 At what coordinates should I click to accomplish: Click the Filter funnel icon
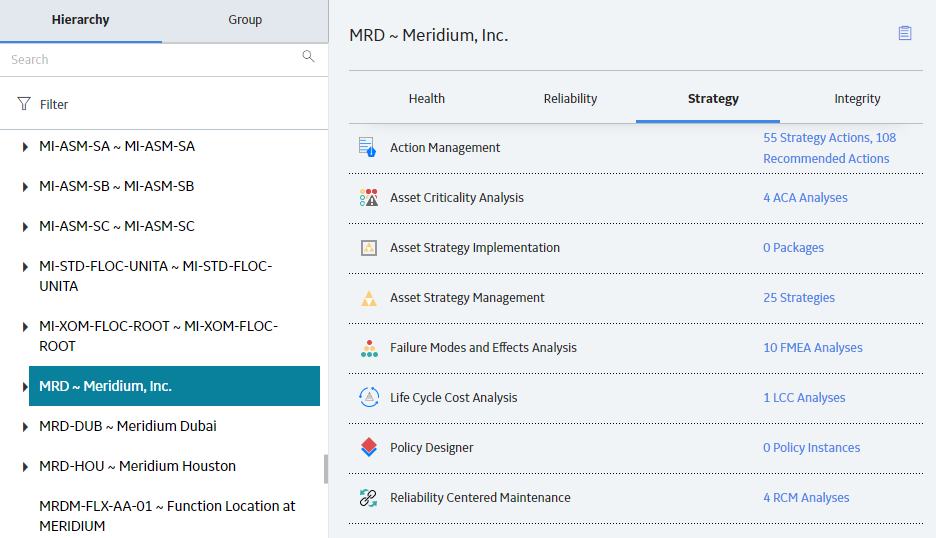click(x=24, y=104)
